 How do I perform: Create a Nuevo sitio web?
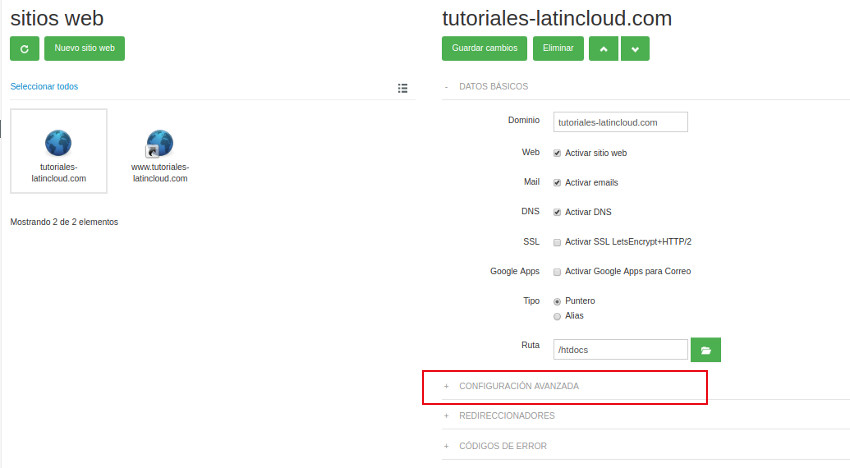click(x=85, y=48)
